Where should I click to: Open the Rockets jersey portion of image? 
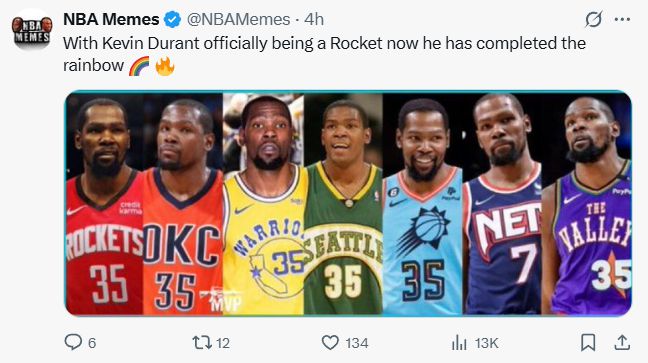click(105, 203)
